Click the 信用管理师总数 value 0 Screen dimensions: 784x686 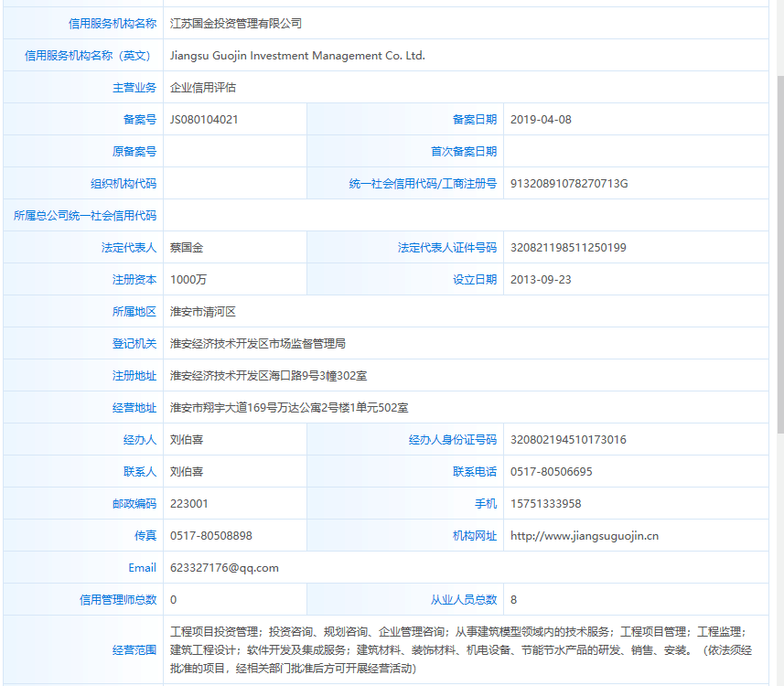174,599
